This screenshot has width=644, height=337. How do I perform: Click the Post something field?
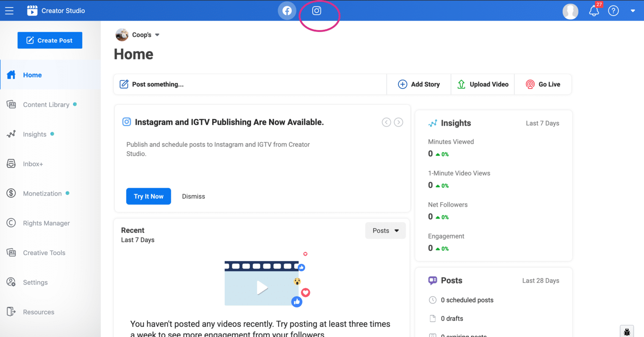click(250, 84)
